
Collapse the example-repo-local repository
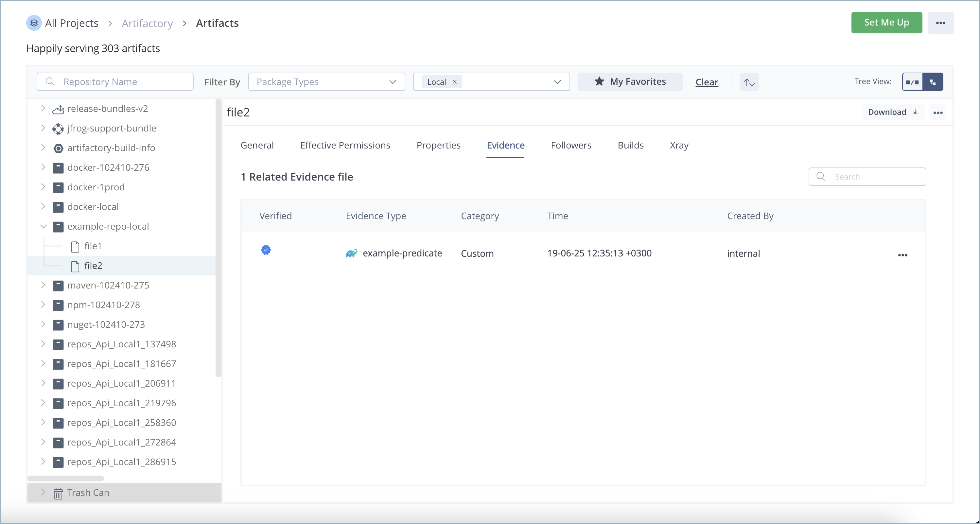click(44, 226)
